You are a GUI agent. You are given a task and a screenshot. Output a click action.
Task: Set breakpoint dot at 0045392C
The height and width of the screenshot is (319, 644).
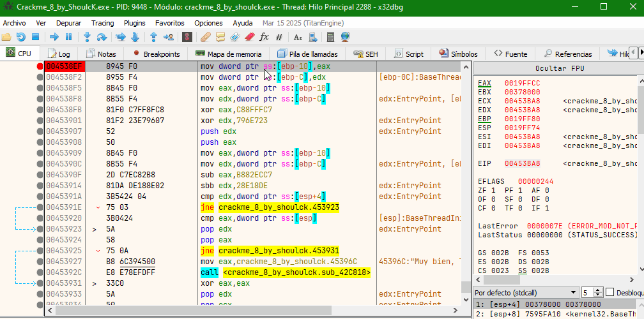tap(40, 272)
